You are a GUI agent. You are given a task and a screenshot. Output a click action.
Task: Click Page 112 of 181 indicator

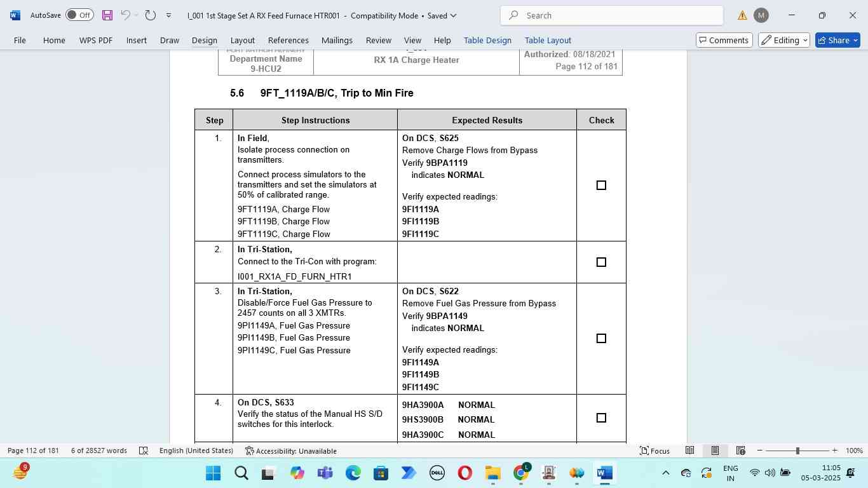point(33,451)
